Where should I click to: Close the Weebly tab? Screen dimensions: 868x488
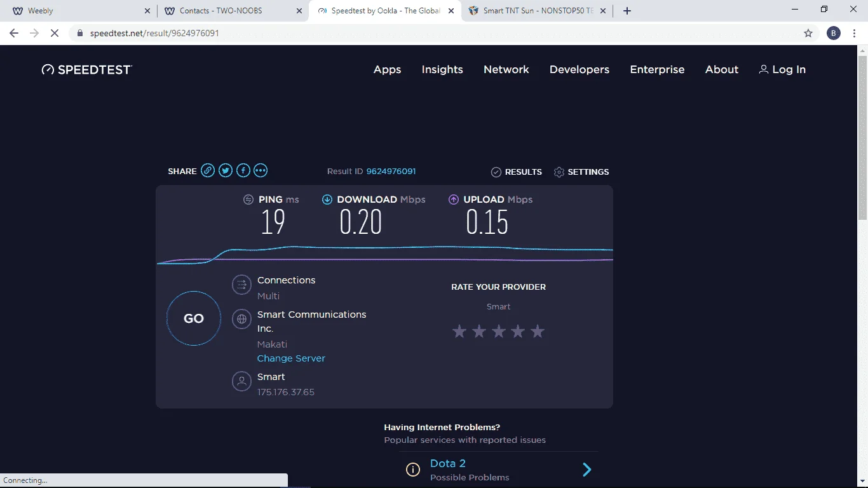[147, 11]
